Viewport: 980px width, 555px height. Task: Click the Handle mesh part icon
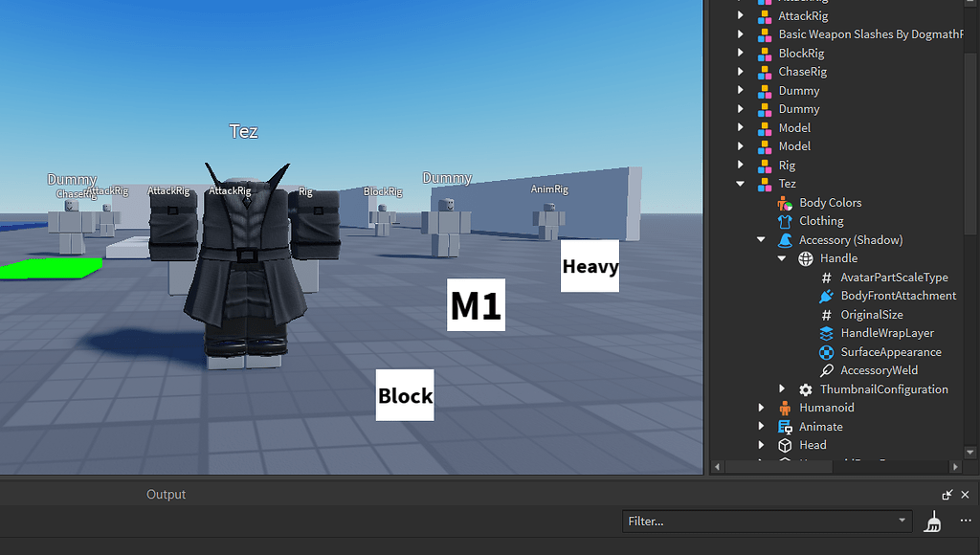tap(805, 258)
